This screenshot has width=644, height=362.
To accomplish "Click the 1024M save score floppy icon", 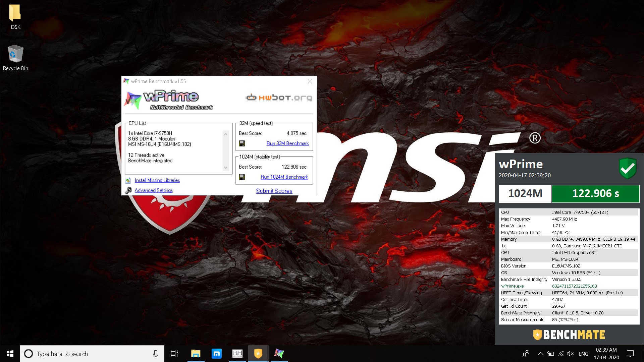I will coord(241,177).
